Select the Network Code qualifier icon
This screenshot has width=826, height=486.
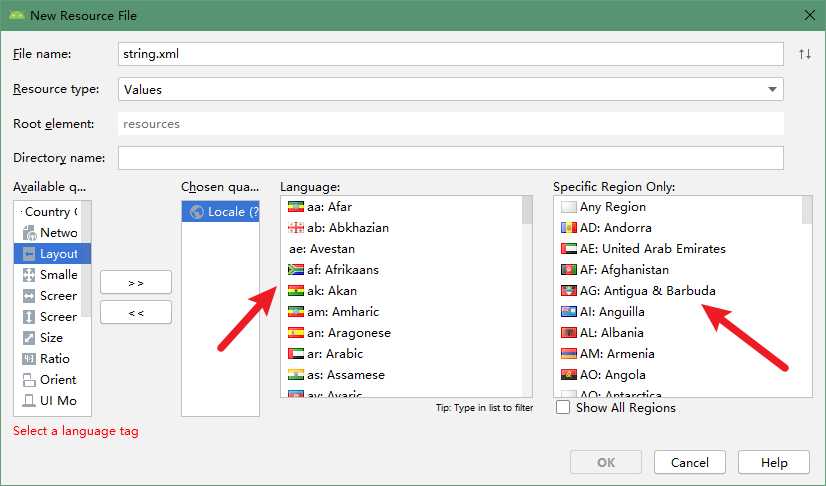29,233
